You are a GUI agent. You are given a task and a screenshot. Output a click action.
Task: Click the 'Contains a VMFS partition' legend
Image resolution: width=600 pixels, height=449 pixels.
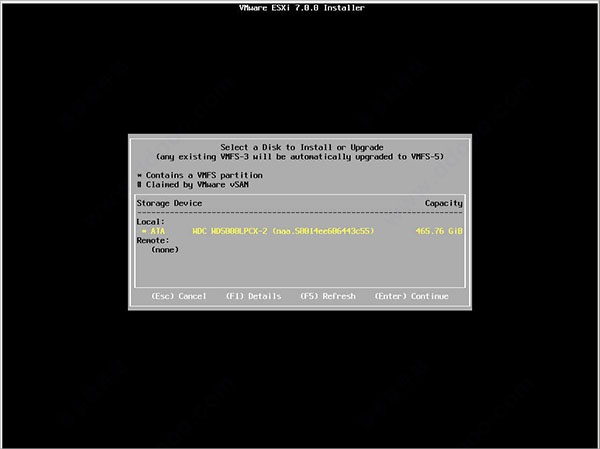point(190,175)
